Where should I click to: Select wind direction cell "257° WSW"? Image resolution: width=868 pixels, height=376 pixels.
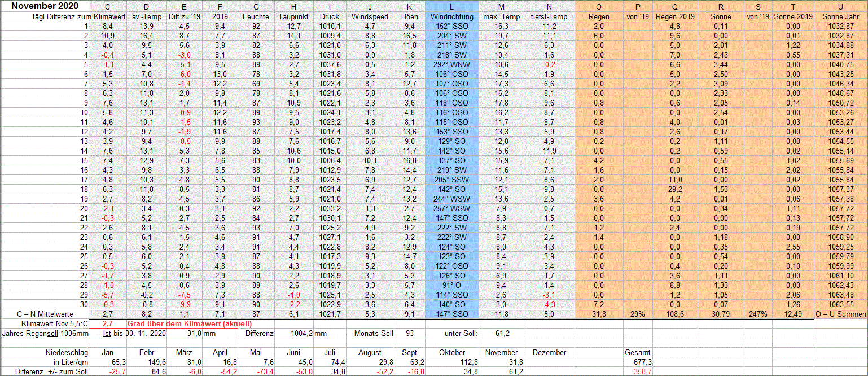[x=450, y=208]
